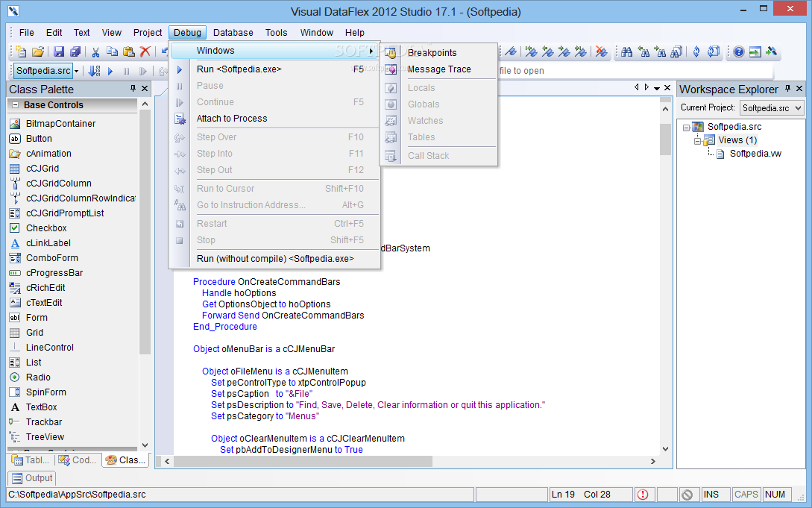Pin the Workspace Explorer panel
This screenshot has width=812, height=508.
[x=787, y=89]
